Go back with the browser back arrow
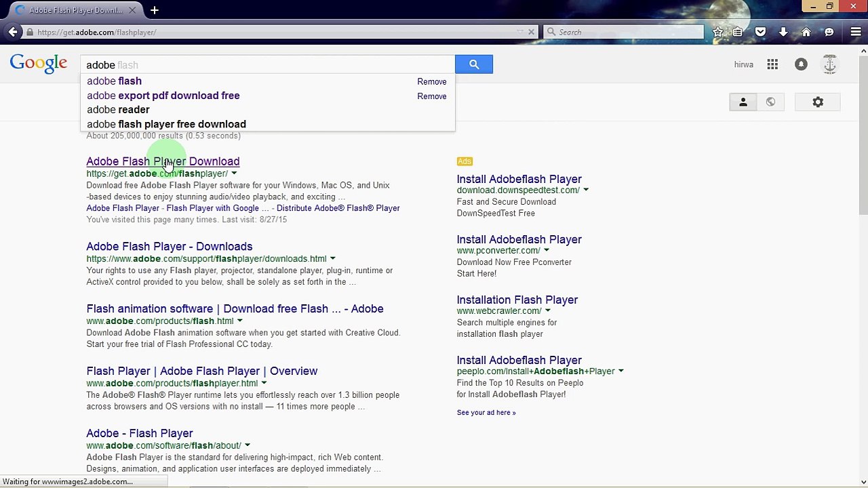Viewport: 868px width, 488px height. click(x=13, y=32)
